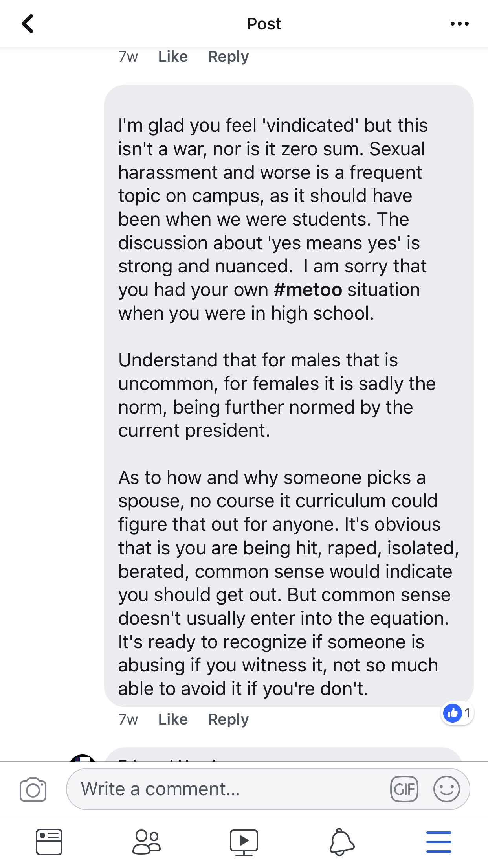Open the Watch video tab icon
Image resolution: width=488 pixels, height=868 pixels.
(x=244, y=842)
